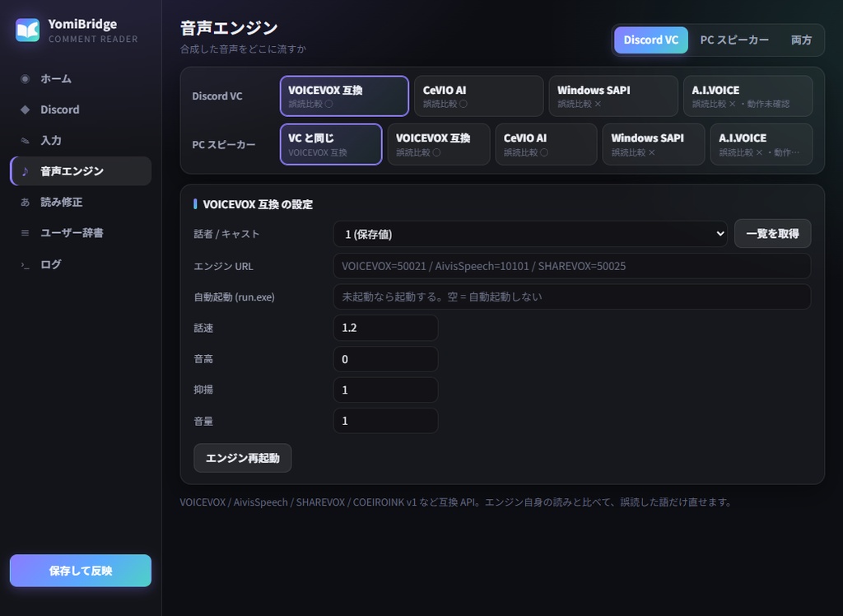Screen dimensions: 843x616
Task: Switch output to 両方 tab
Action: click(x=801, y=40)
